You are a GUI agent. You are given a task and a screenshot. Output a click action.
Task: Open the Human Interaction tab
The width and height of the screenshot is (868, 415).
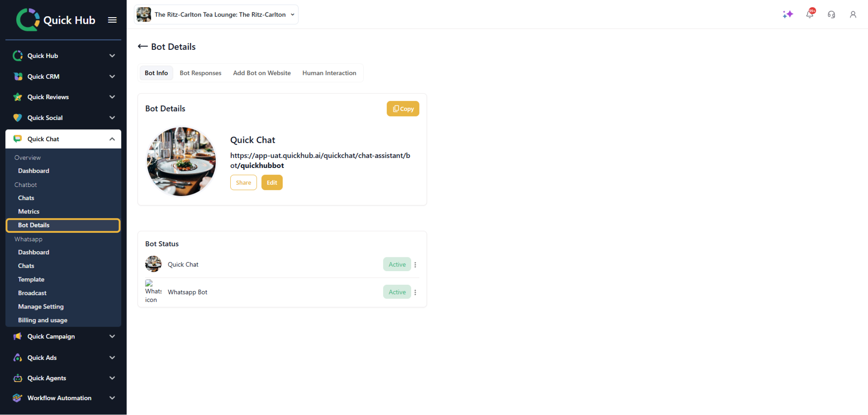tap(329, 73)
